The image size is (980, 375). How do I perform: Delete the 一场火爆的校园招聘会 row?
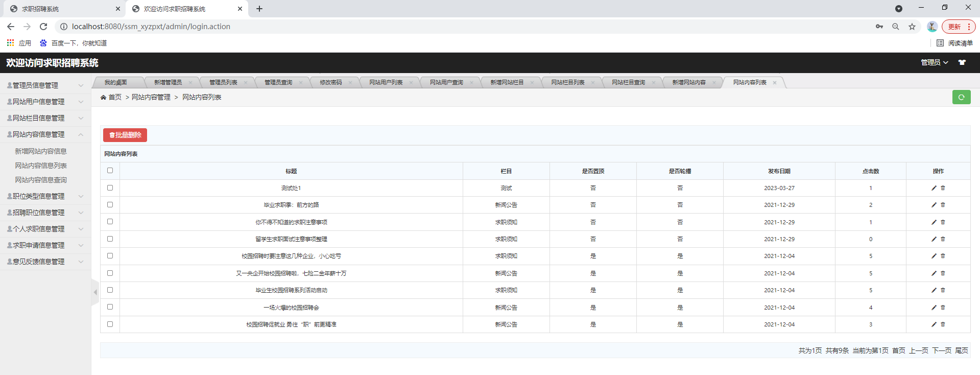pos(943,308)
